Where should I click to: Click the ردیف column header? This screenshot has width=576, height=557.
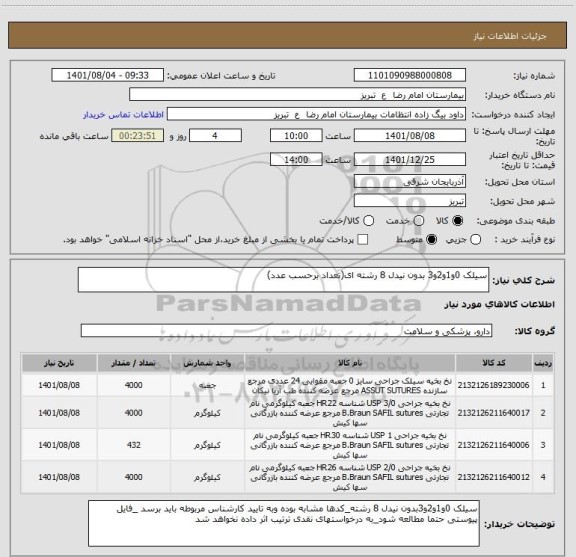(x=543, y=363)
